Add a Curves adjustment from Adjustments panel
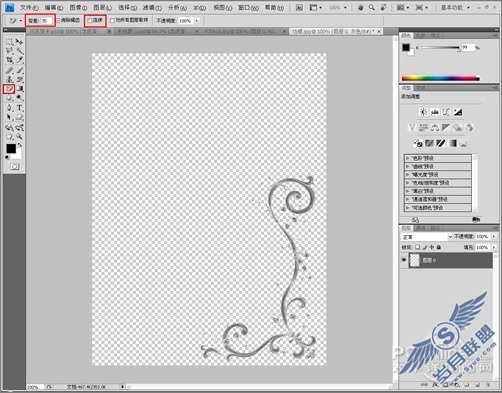Screen dimensions: 502x393 coord(446,112)
